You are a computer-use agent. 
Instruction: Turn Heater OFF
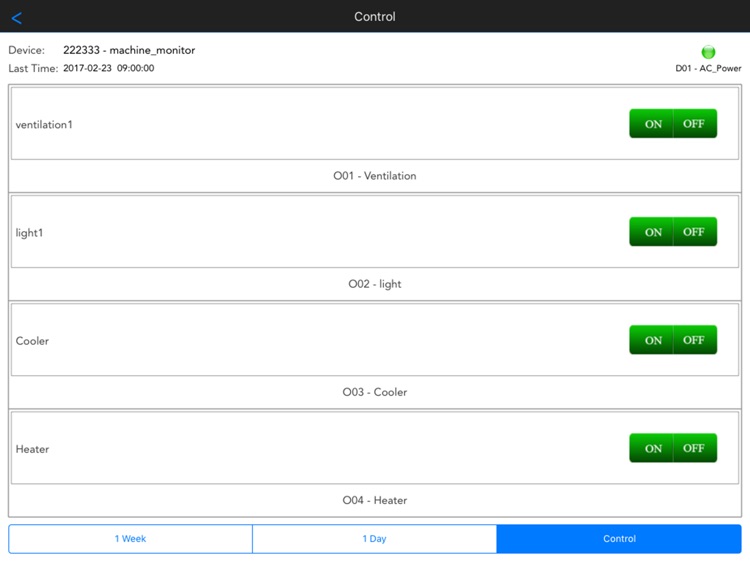pos(695,448)
